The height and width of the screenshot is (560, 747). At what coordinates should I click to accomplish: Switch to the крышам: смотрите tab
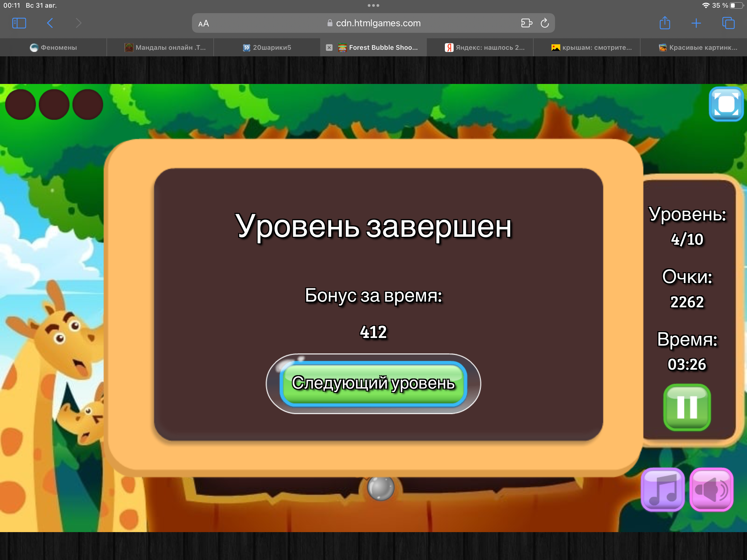587,47
